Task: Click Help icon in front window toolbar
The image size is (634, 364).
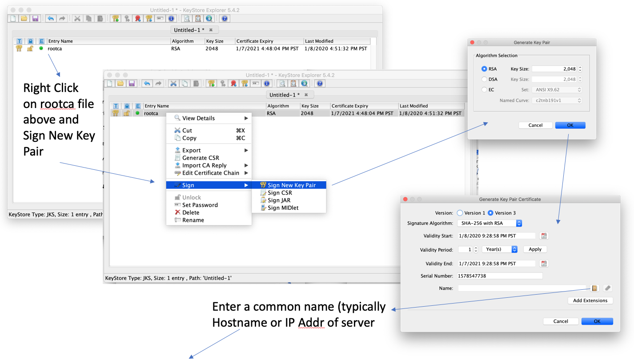Action: click(x=320, y=84)
